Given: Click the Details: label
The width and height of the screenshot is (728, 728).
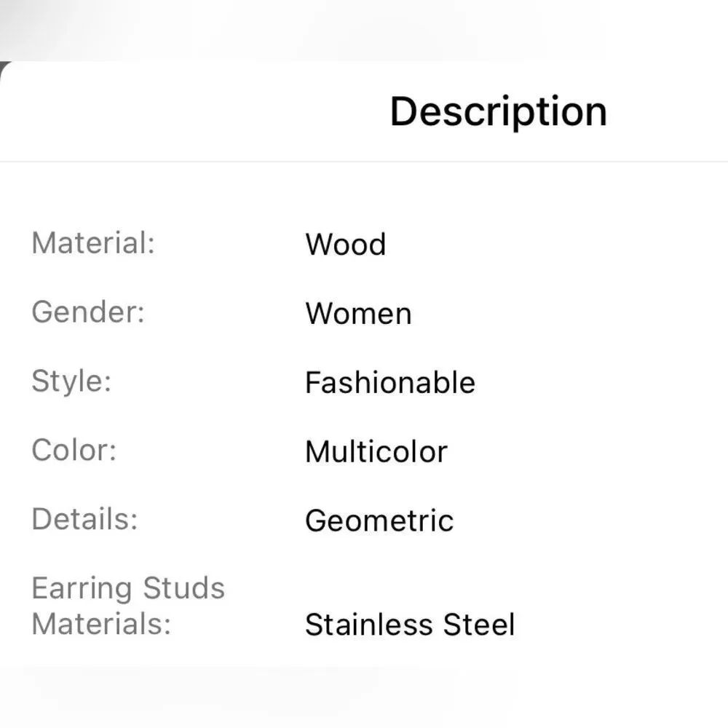Looking at the screenshot, I should pos(84,519).
